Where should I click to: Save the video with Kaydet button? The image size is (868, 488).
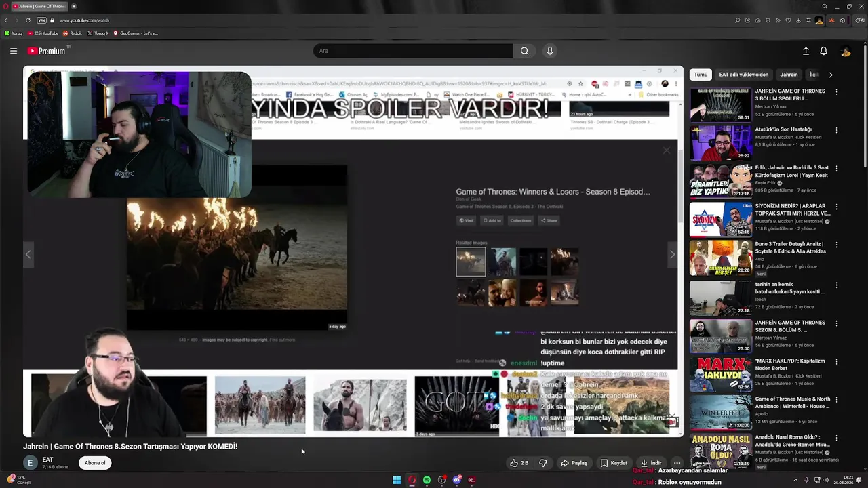[614, 463]
